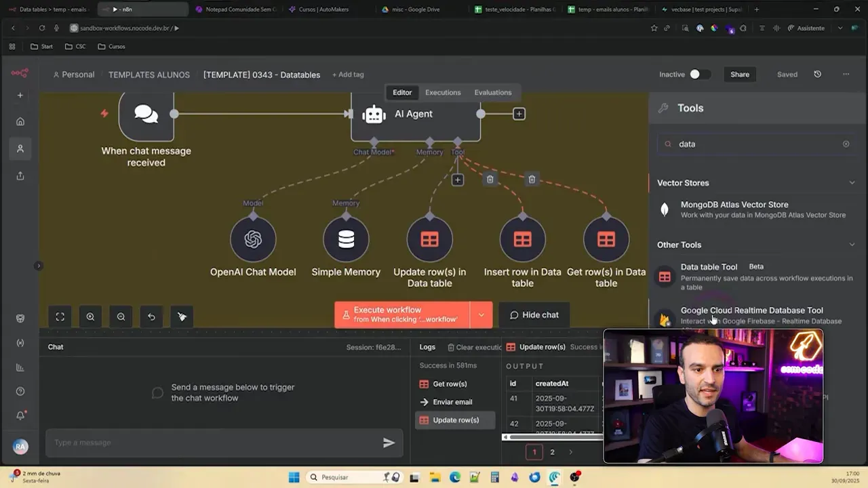Select the Get row(s) in Data table node

[x=606, y=239]
